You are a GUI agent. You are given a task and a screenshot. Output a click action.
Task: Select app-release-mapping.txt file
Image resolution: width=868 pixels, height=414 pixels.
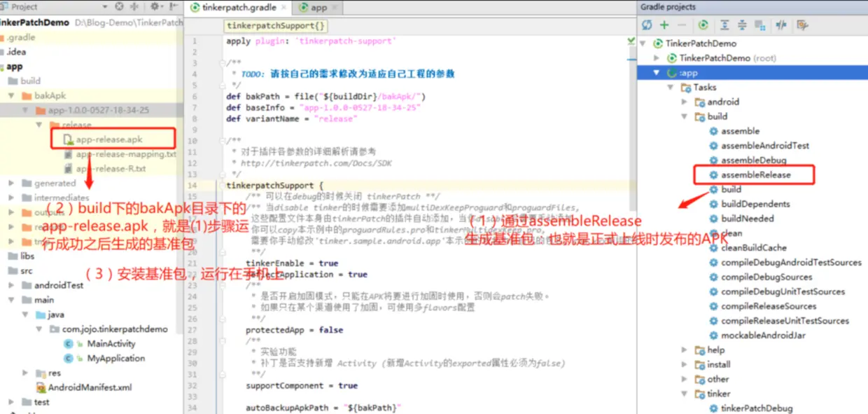coord(120,154)
